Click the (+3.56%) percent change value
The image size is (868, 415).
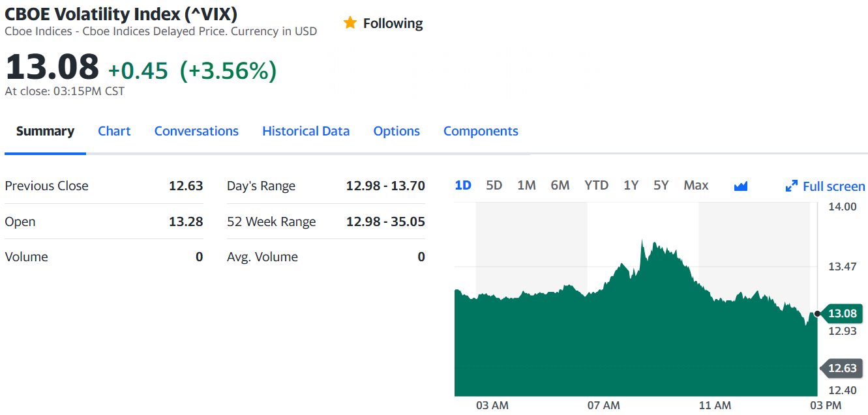(228, 70)
